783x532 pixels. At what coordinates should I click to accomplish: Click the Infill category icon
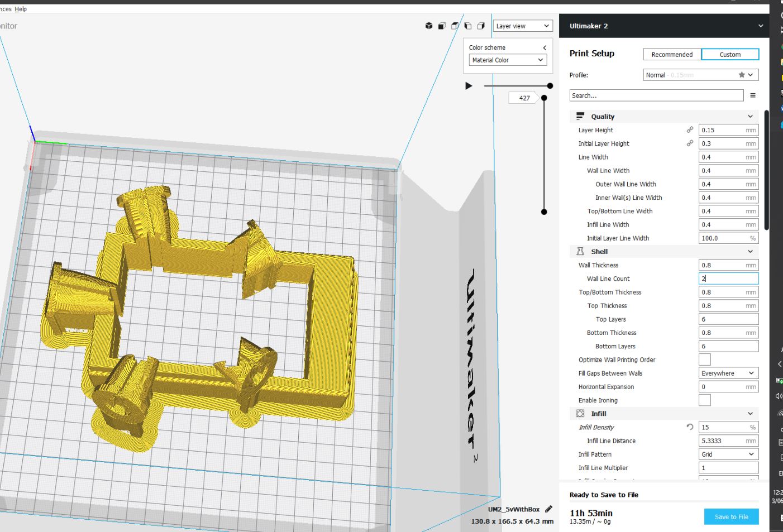click(580, 414)
